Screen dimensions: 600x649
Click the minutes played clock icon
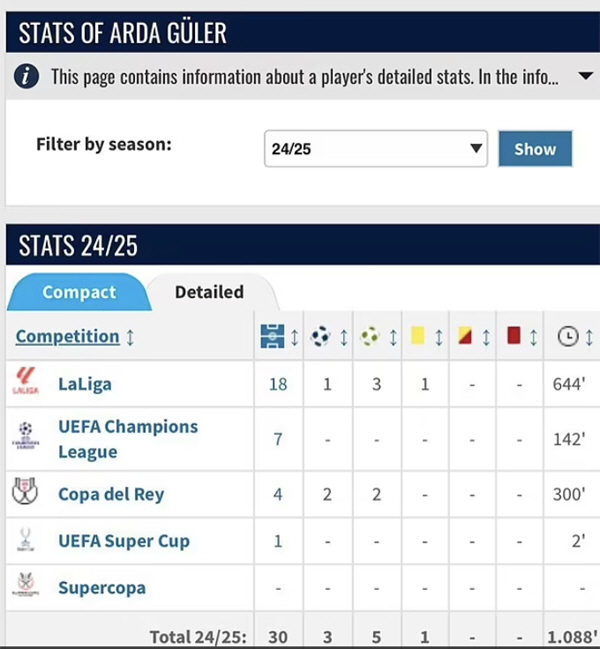[568, 337]
